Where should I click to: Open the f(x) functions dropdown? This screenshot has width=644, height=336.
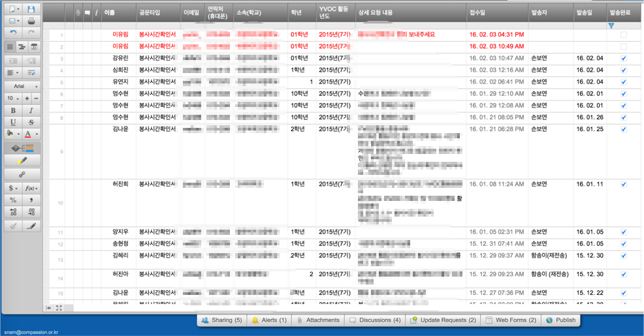coord(31,189)
